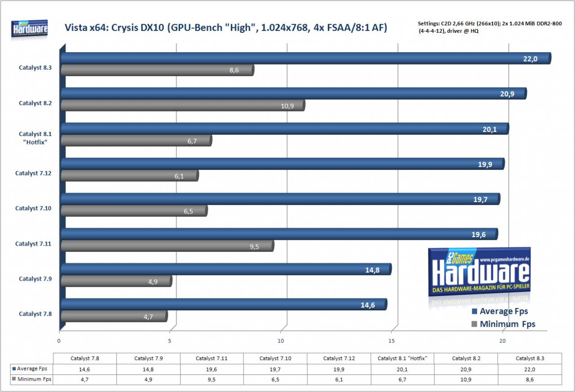Click the large PC Games Hardware logo above the legend
The image size is (575, 392).
pyautogui.click(x=479, y=272)
